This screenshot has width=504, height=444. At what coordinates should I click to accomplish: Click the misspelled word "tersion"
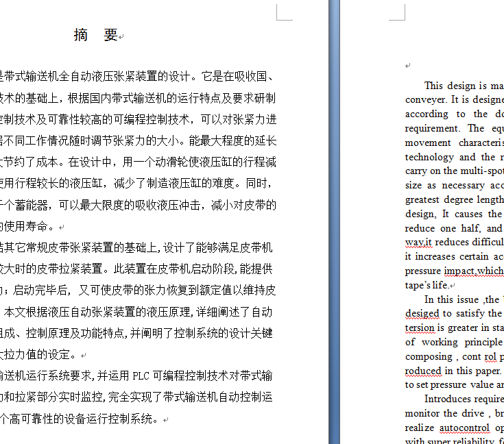[420, 328]
